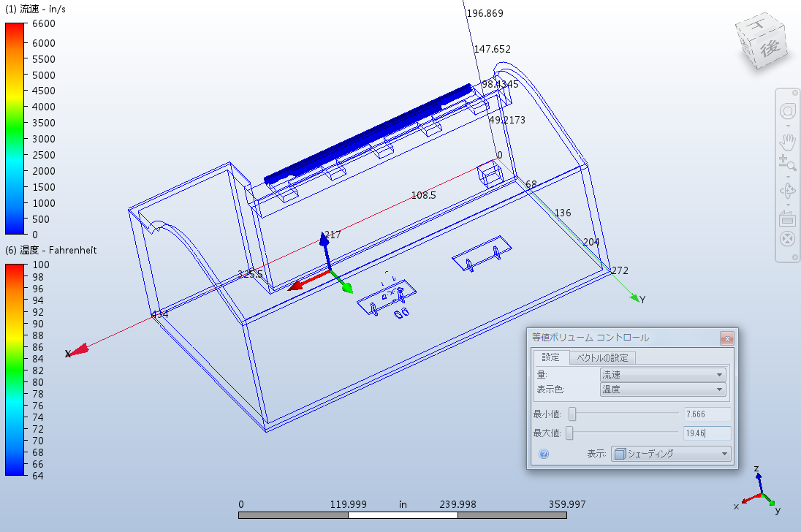The image size is (801, 532).
Task: Switch to the ベクトルの設定 tab
Action: click(x=602, y=358)
